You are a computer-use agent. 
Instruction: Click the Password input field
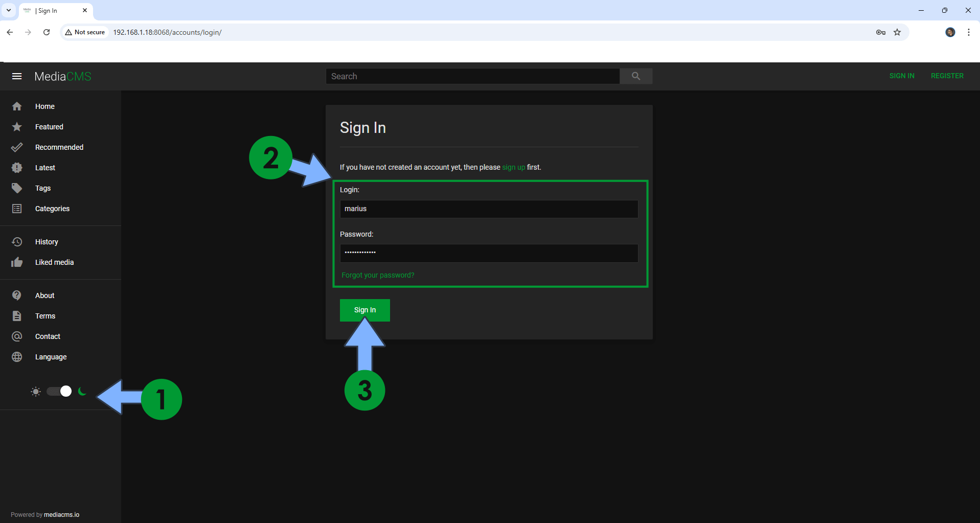tap(489, 253)
